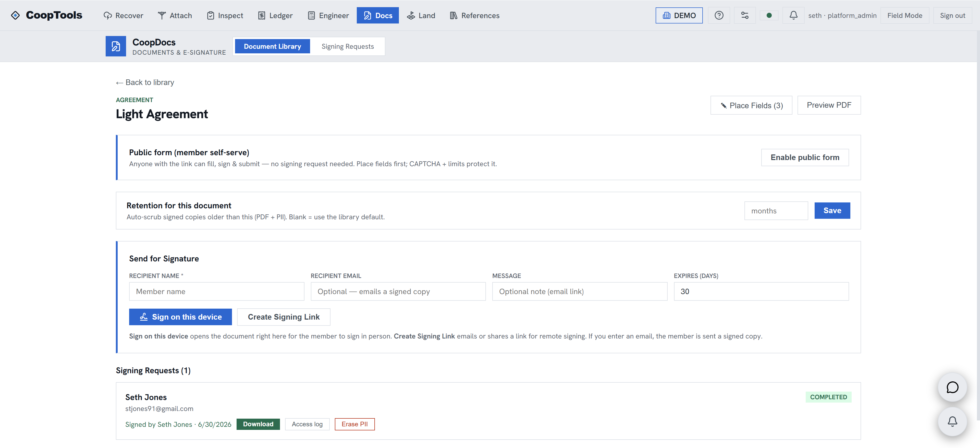980x448 pixels.
Task: Click the Recipient Email field
Action: tap(398, 292)
